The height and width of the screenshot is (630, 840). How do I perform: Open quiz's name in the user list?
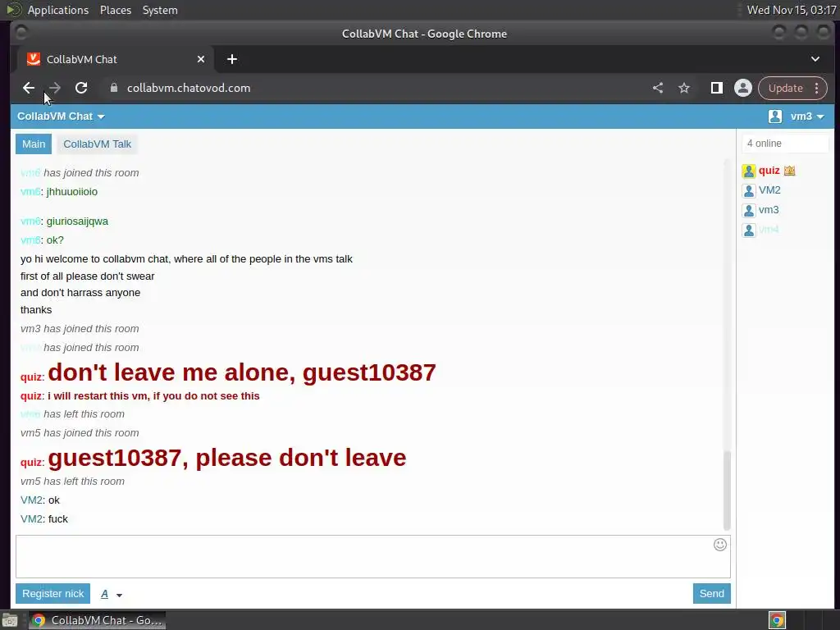[769, 171]
